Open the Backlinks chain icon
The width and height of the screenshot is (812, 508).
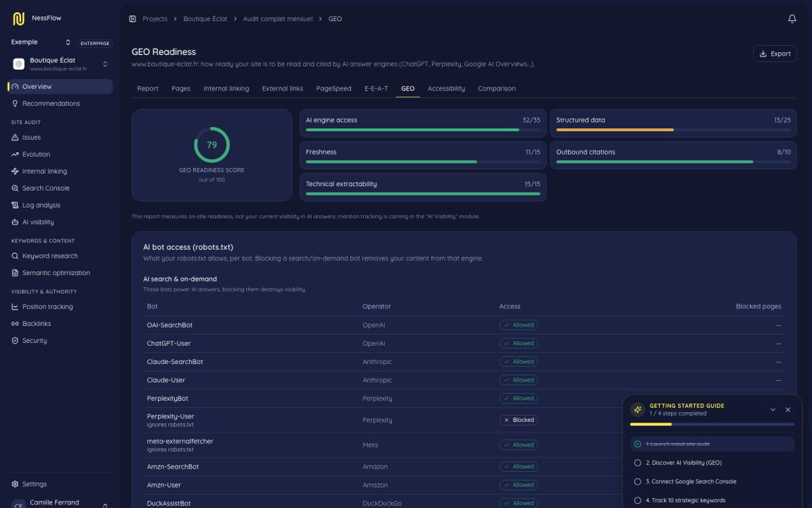coord(15,323)
